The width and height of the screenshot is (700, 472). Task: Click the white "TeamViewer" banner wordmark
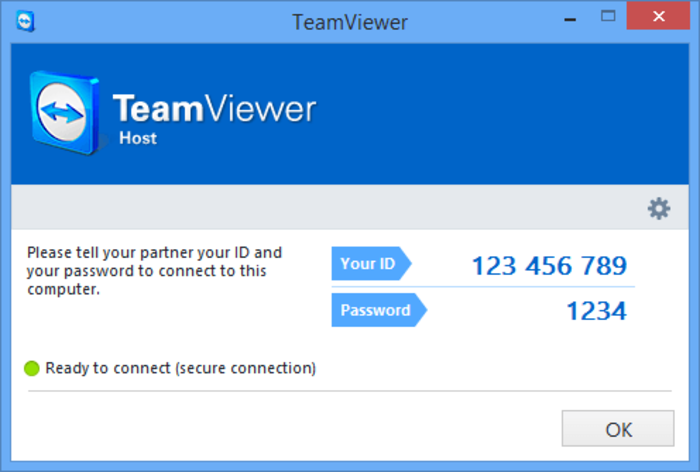pos(214,109)
